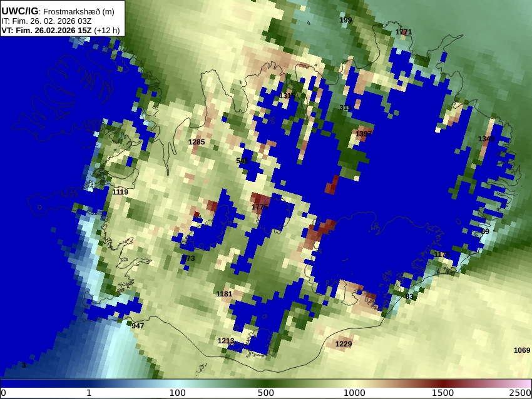Click the map value 89
The width and height of the screenshot is (532, 399).
(485, 231)
